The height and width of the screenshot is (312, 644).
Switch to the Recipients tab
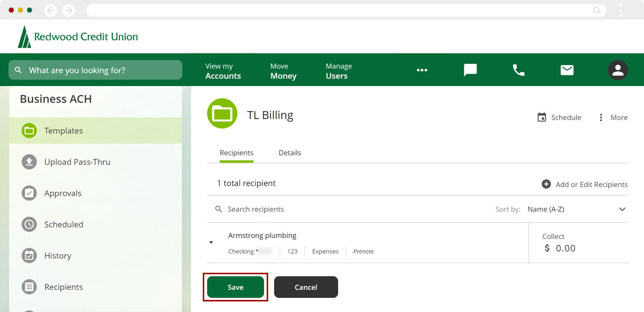pos(236,152)
